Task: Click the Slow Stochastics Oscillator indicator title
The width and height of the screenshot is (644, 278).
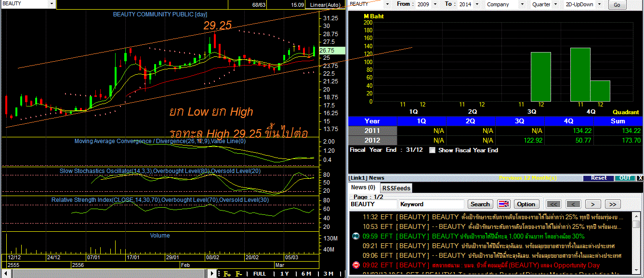Action: (x=160, y=171)
